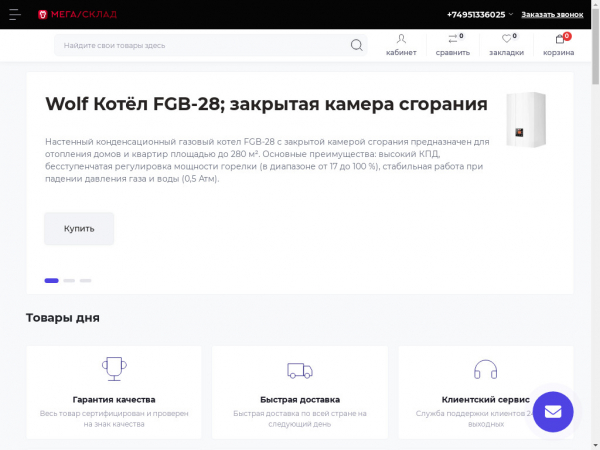This screenshot has width=600, height=450.
Task: Open the hamburger menu
Action: click(x=13, y=14)
